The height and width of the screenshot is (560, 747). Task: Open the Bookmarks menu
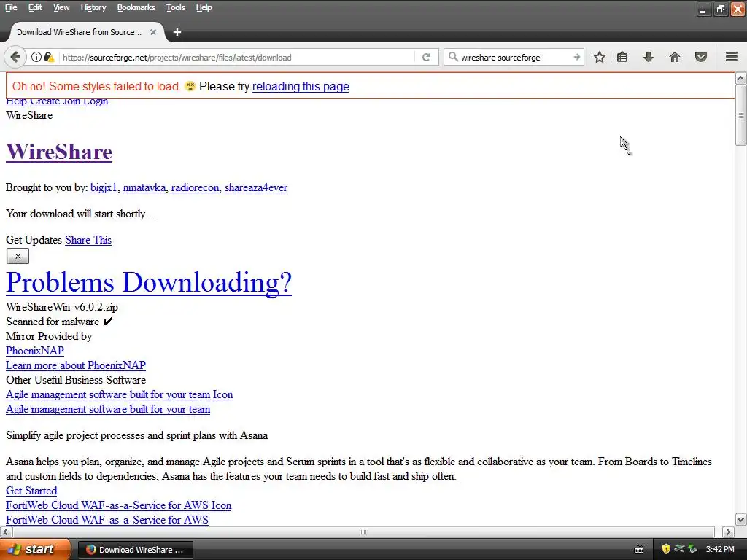pos(136,7)
